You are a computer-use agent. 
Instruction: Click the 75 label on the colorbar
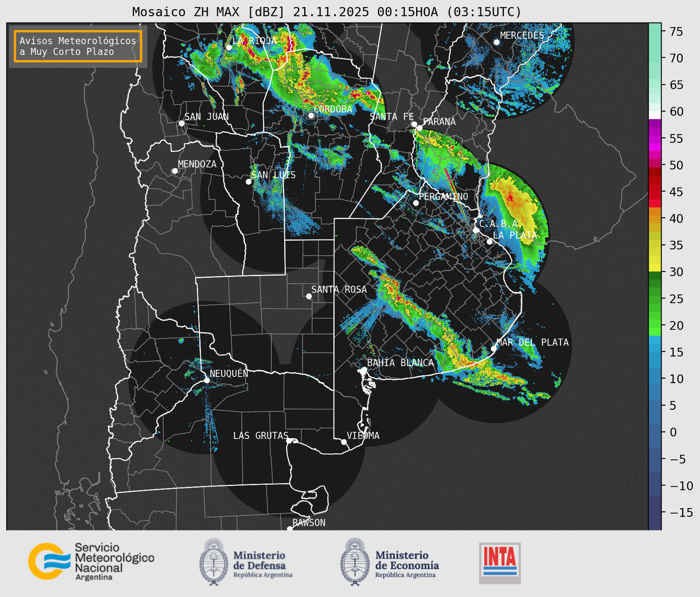click(676, 32)
